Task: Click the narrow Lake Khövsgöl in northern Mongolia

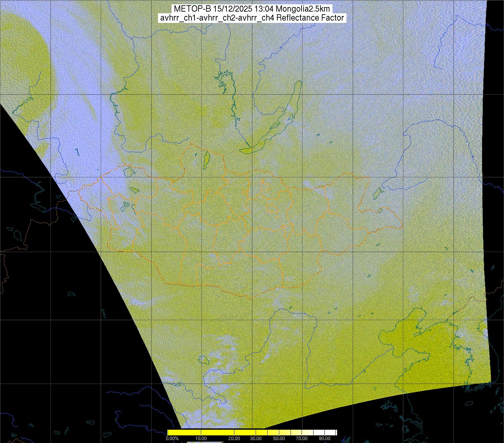Action: click(x=206, y=160)
